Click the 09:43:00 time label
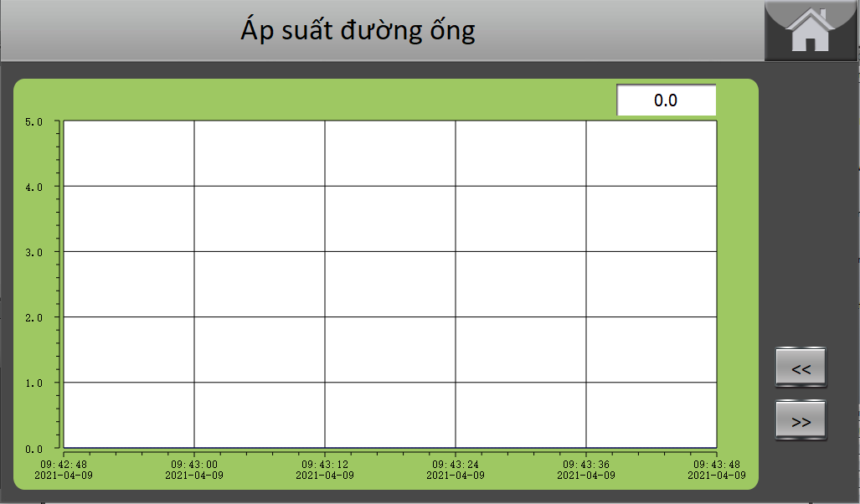This screenshot has height=504, width=860. pyautogui.click(x=194, y=465)
